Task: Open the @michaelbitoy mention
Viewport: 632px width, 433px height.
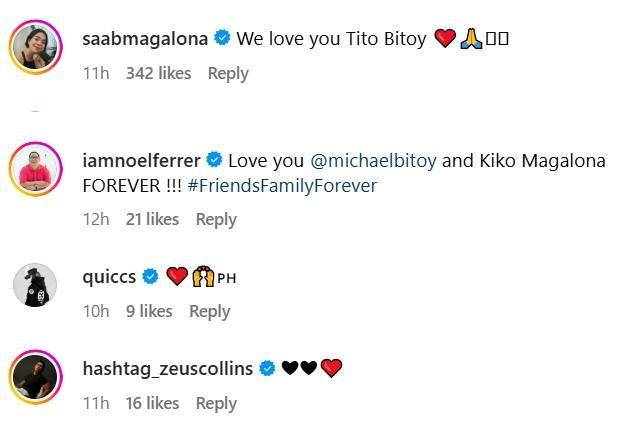Action: pos(373,160)
